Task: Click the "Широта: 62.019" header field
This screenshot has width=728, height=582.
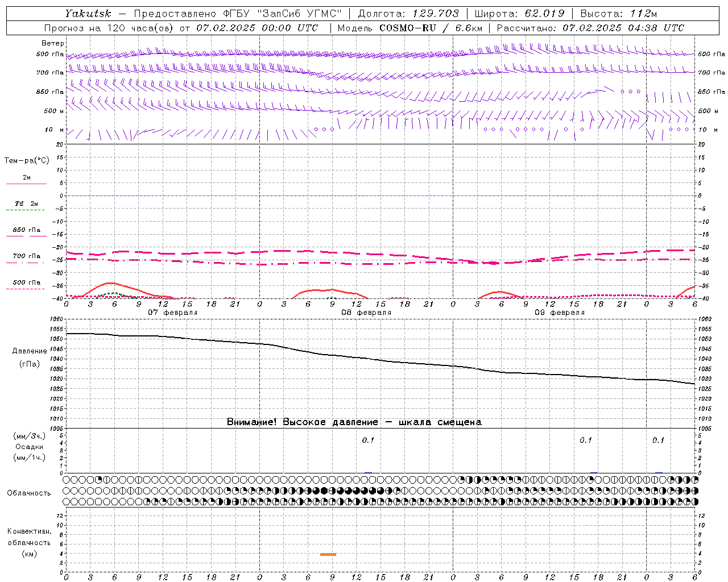Action: pyautogui.click(x=520, y=14)
